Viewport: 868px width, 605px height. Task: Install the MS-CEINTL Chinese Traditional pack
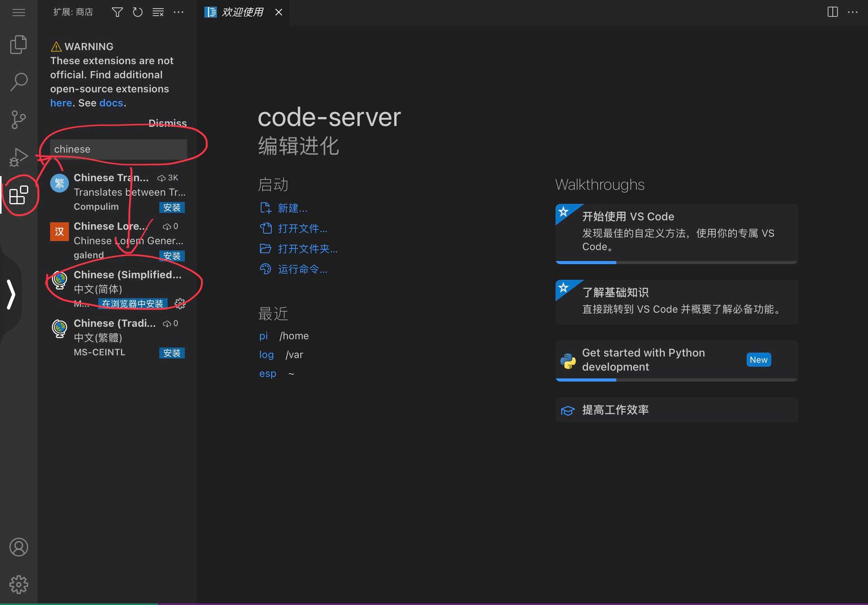pyautogui.click(x=172, y=353)
